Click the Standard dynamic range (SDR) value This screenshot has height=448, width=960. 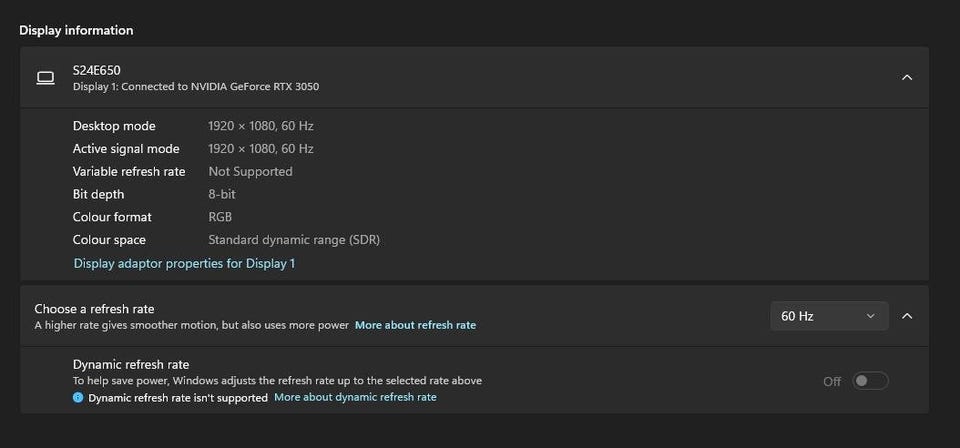pyautogui.click(x=294, y=240)
